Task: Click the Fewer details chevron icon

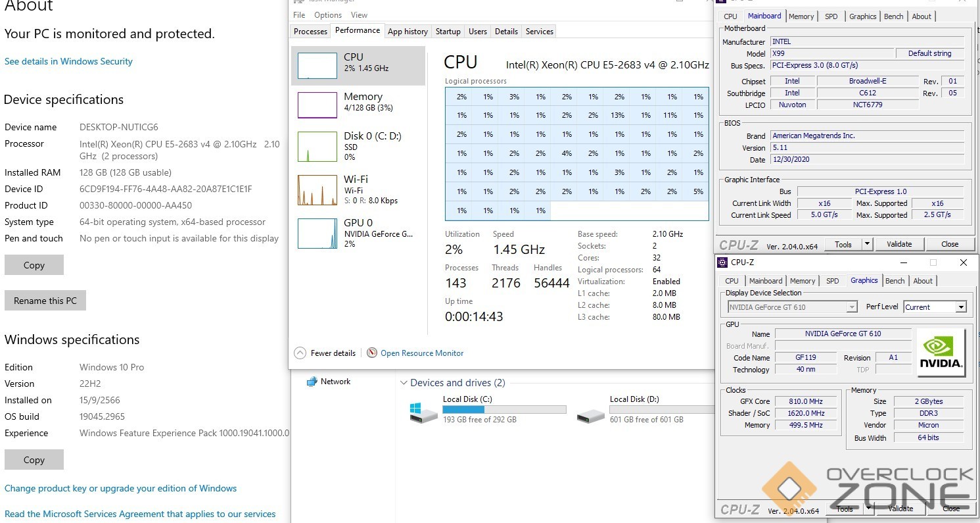Action: [x=300, y=353]
